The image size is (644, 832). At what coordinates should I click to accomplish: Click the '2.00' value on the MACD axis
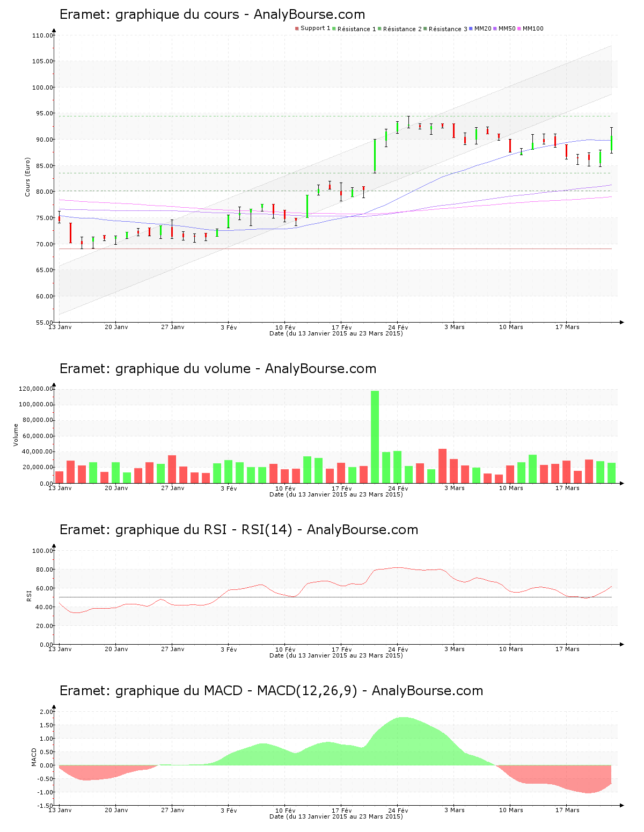[47, 712]
